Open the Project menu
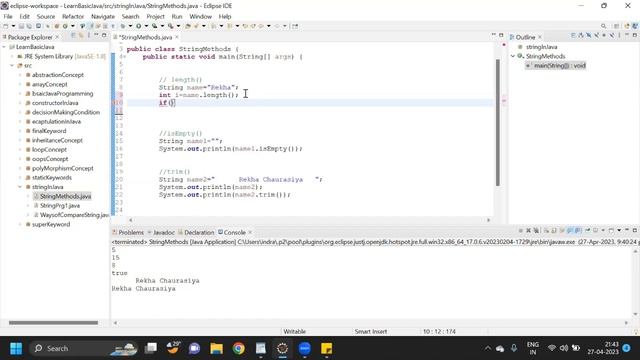 (156, 16)
